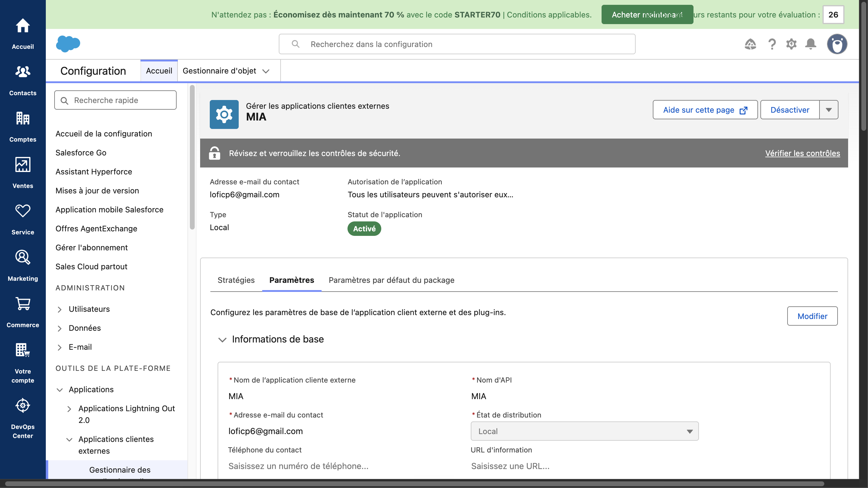Image resolution: width=868 pixels, height=488 pixels.
Task: Click the padlock icon in security banner
Action: (215, 153)
